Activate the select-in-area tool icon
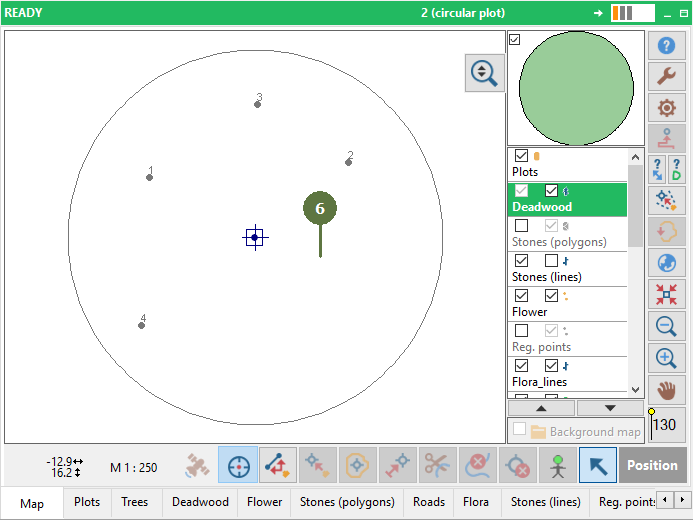The image size is (693, 520). click(666, 201)
